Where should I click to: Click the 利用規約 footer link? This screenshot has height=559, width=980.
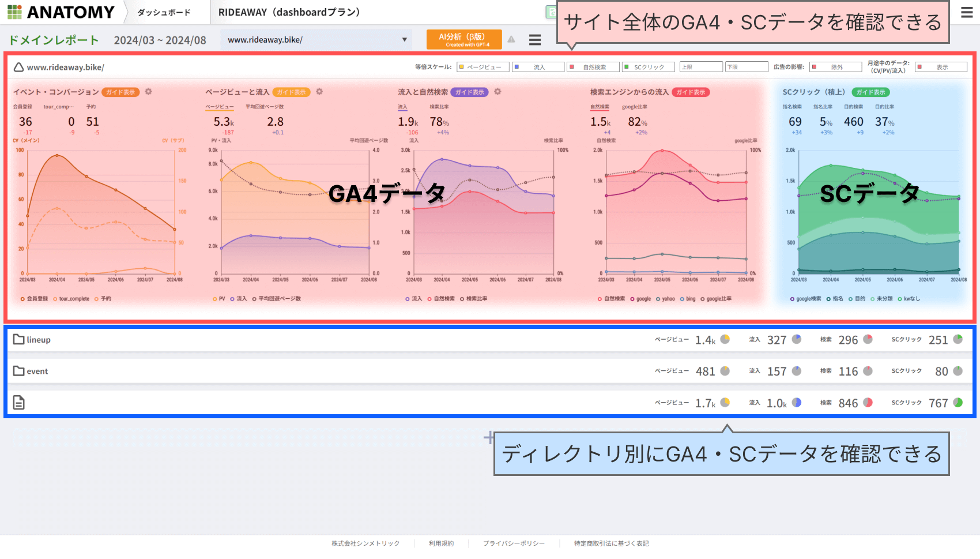pyautogui.click(x=441, y=543)
